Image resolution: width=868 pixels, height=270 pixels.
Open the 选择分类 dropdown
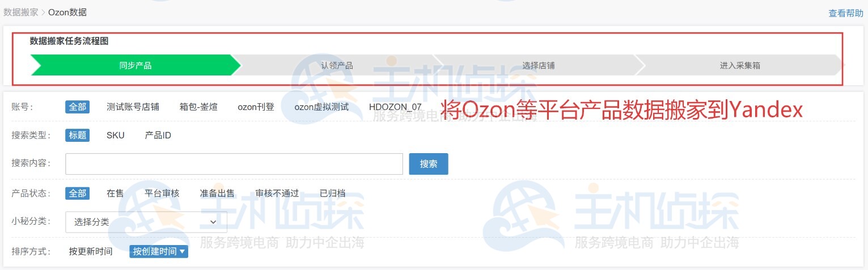tap(146, 222)
